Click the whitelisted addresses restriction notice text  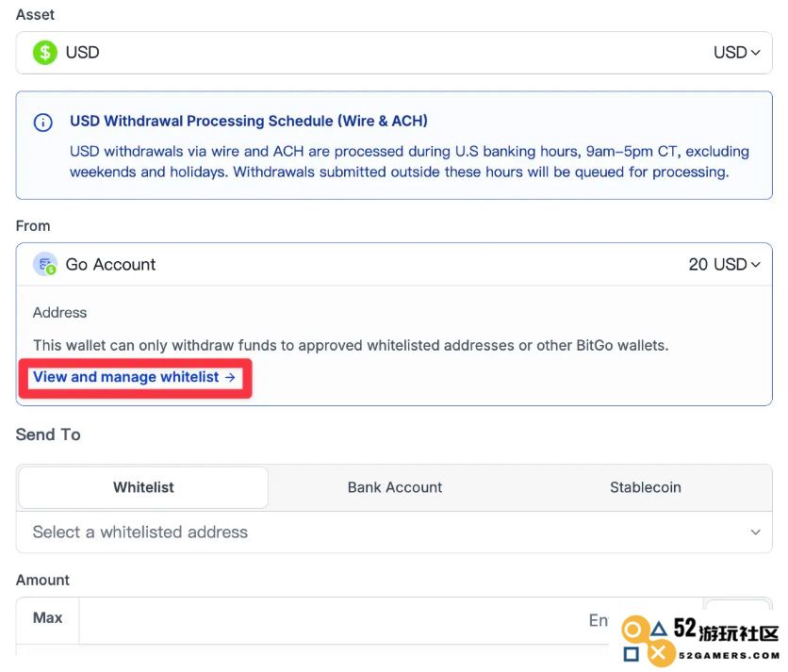click(x=351, y=346)
